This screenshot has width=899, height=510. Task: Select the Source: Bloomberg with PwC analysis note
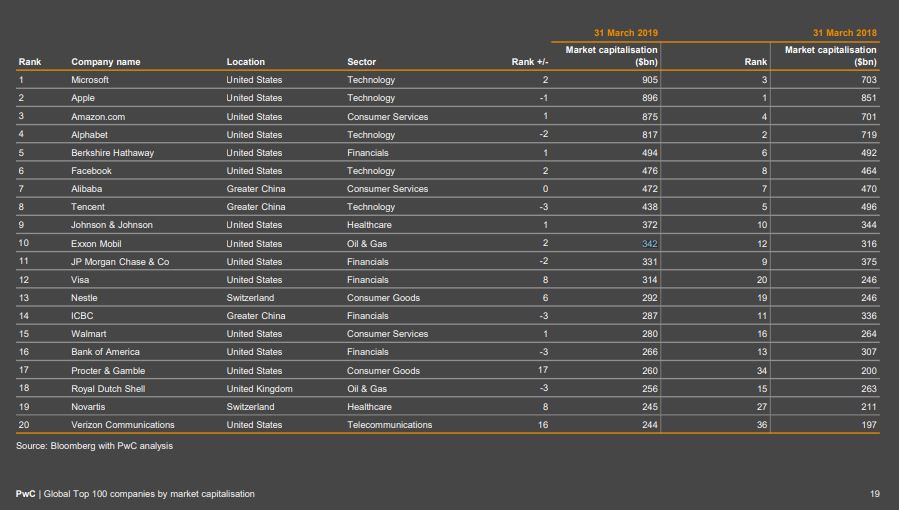click(x=95, y=446)
